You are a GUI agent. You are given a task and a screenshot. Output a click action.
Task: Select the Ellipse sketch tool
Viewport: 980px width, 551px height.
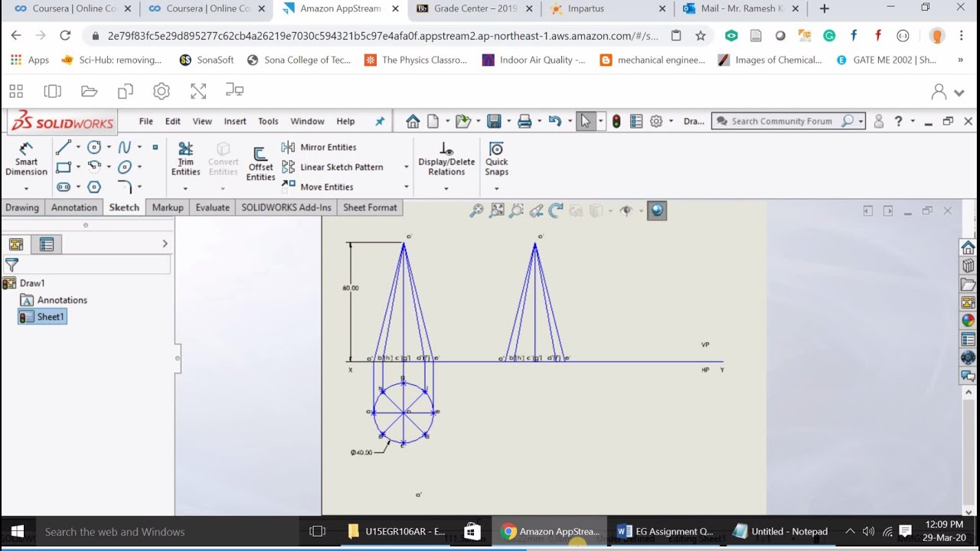click(x=125, y=167)
